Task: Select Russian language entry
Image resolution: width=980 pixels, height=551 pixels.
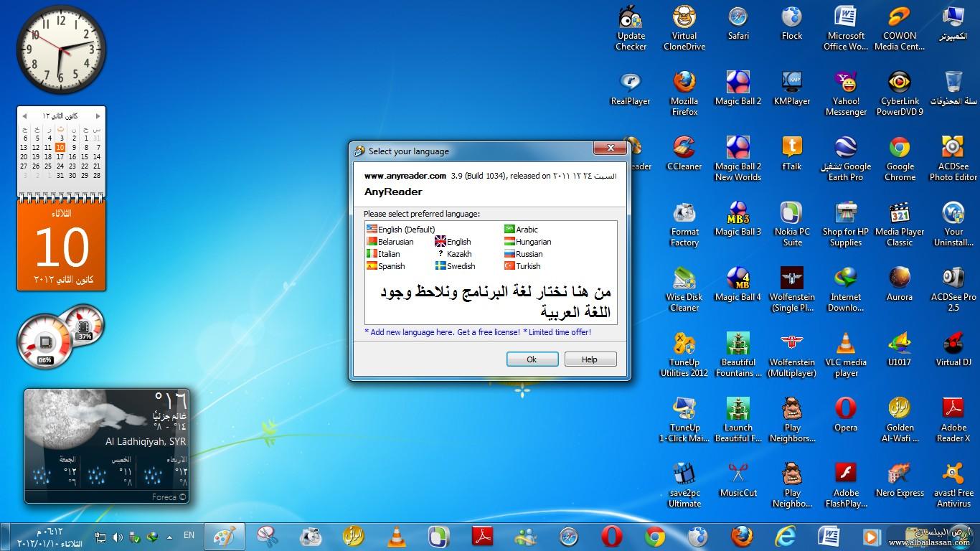Action: point(523,254)
